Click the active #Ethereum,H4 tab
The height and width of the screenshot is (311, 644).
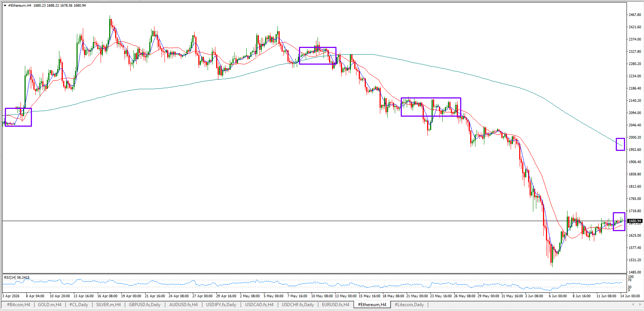[372, 305]
